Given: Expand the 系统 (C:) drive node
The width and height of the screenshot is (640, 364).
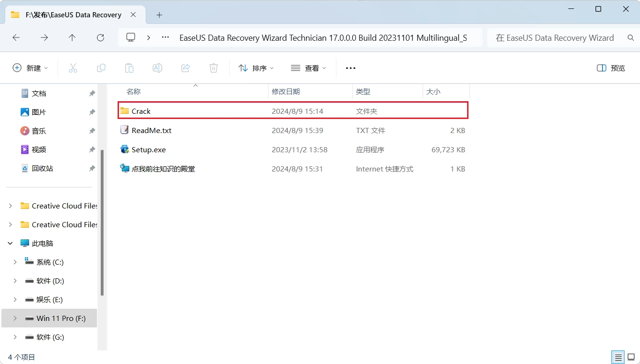Looking at the screenshot, I should point(15,262).
